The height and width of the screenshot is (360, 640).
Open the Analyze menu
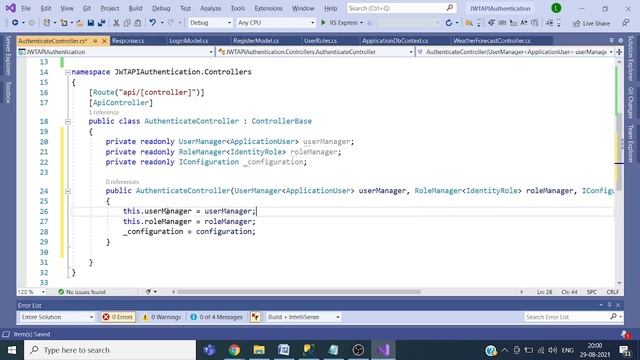[x=211, y=8]
